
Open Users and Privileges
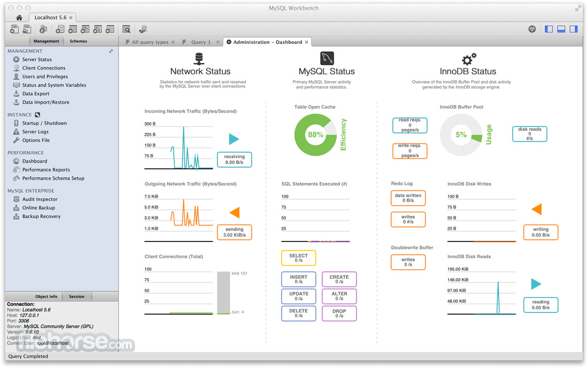pos(45,76)
